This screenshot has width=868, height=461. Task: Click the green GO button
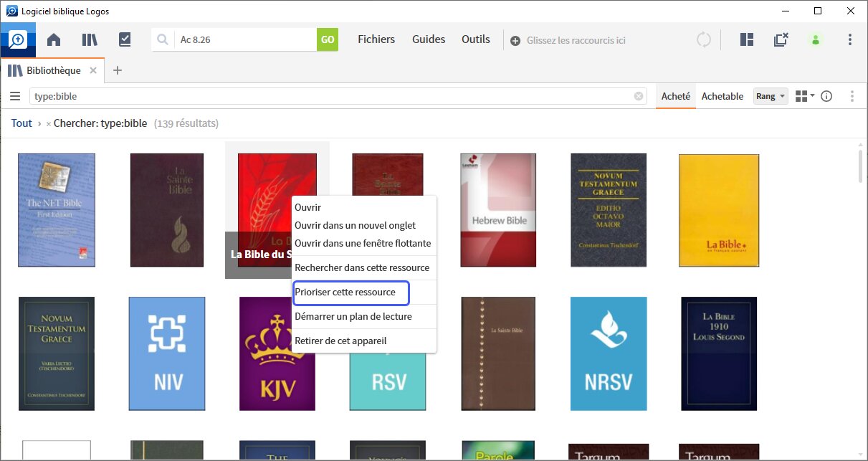coord(328,40)
